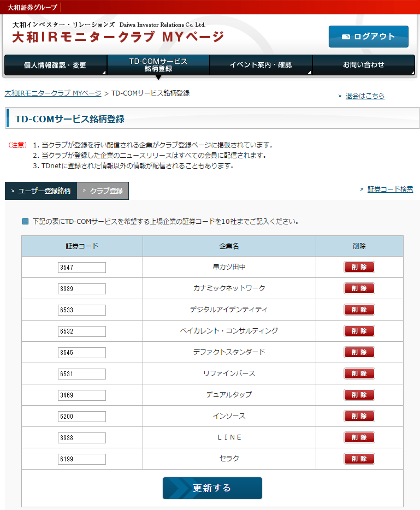Delete the LINE row

[359, 437]
